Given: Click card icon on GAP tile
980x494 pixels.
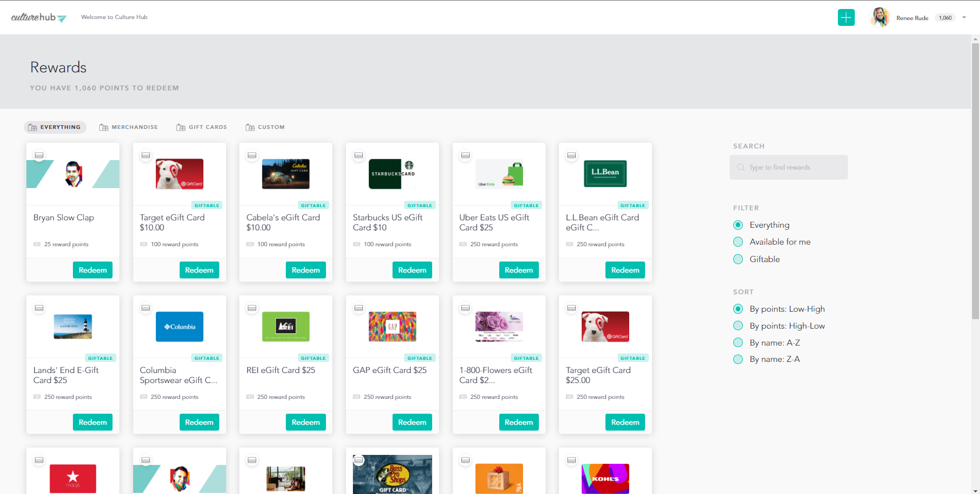Looking at the screenshot, I should pos(359,308).
